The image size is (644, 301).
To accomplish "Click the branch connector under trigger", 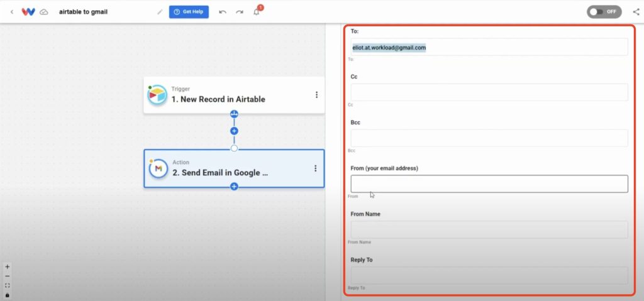I will pos(234,114).
